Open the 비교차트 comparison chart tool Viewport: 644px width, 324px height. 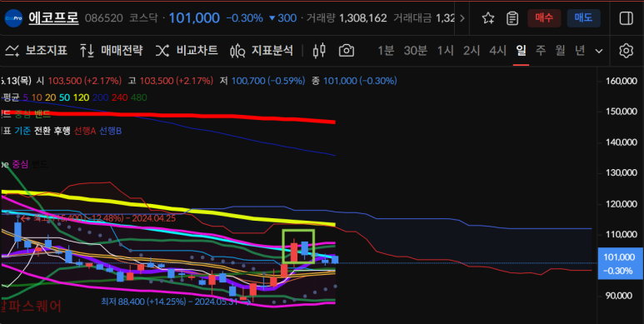[x=187, y=51]
